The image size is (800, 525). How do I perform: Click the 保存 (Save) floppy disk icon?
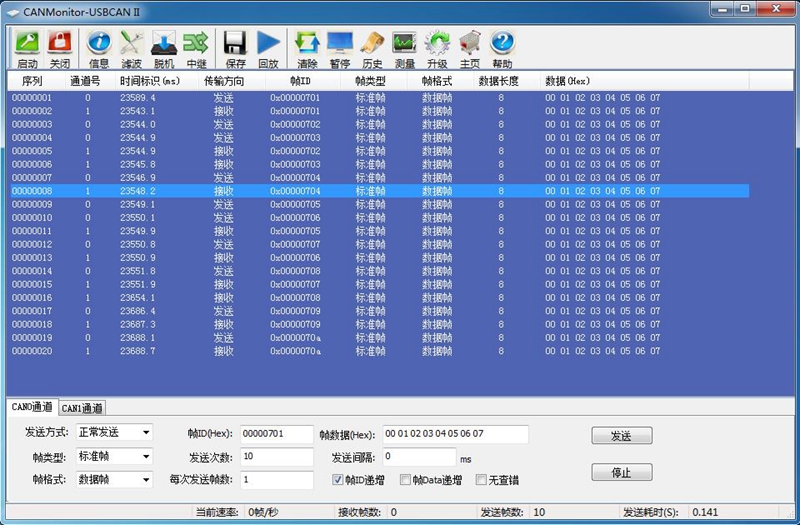click(x=235, y=44)
